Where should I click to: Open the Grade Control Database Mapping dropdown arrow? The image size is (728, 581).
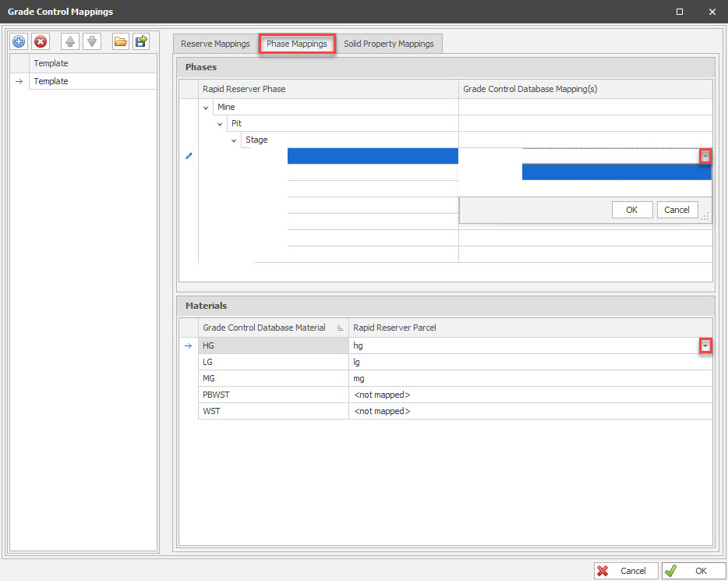point(705,156)
